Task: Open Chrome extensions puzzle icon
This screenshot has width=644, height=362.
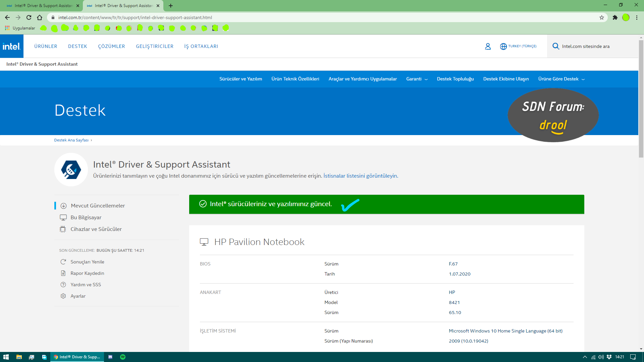Action: (x=615, y=17)
